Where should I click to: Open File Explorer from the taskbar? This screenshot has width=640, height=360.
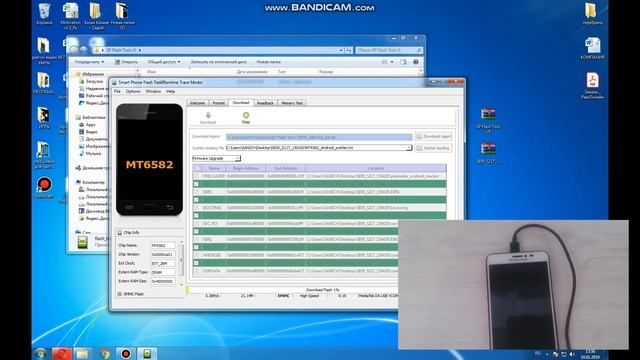click(83, 353)
